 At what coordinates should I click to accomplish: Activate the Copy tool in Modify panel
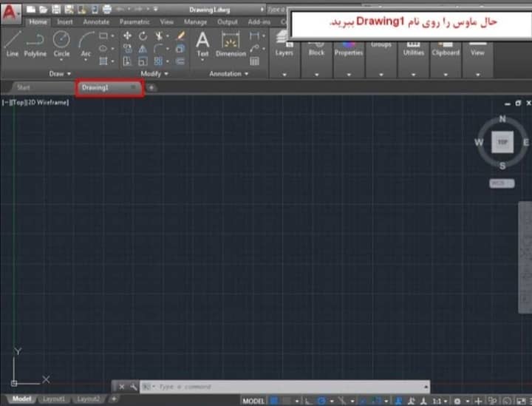pos(127,49)
